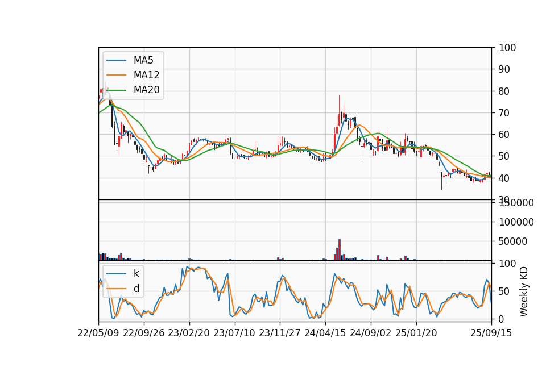Click the MA12 legend label
The image size is (546, 392).
click(146, 75)
